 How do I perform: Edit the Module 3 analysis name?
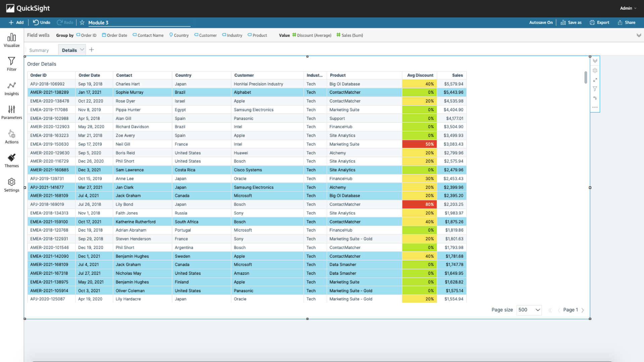coord(139,22)
